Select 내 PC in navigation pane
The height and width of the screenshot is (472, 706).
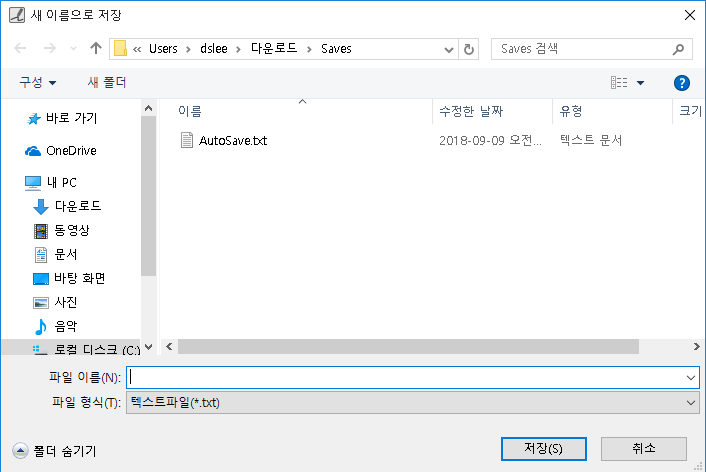pos(62,182)
